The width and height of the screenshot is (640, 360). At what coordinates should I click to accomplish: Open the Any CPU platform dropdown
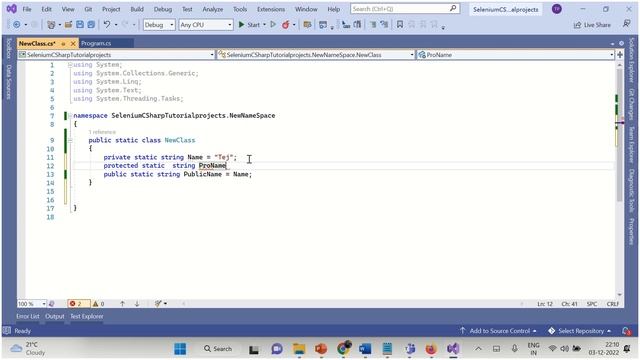[x=206, y=25]
